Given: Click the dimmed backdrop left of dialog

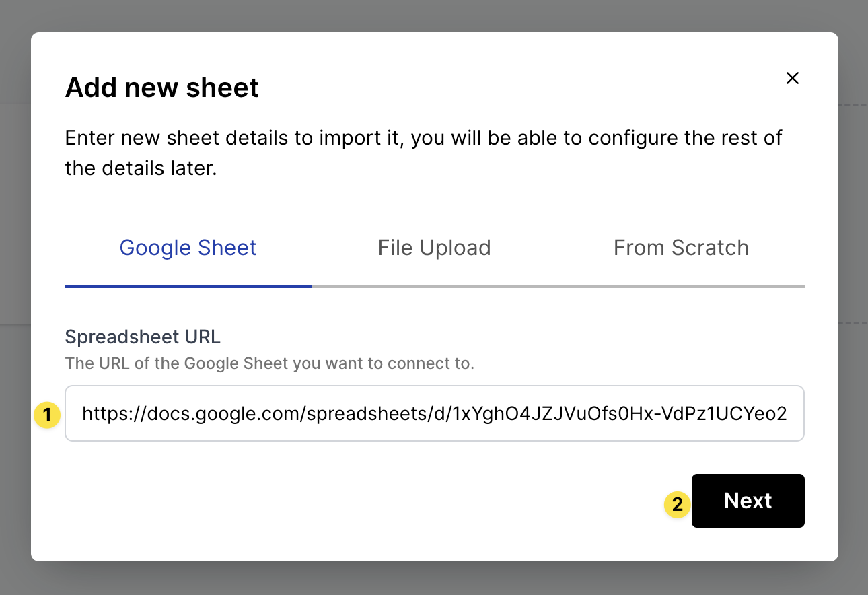Looking at the screenshot, I should [x=15, y=296].
